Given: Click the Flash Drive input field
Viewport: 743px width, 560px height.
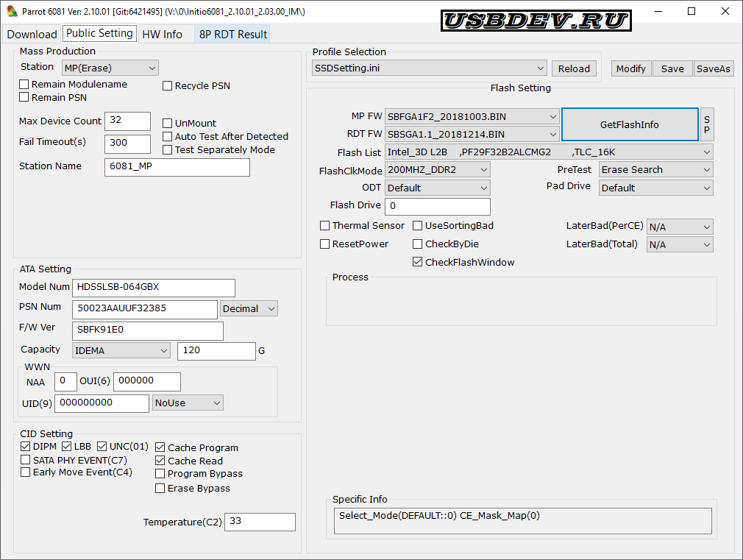Looking at the screenshot, I should pos(438,206).
